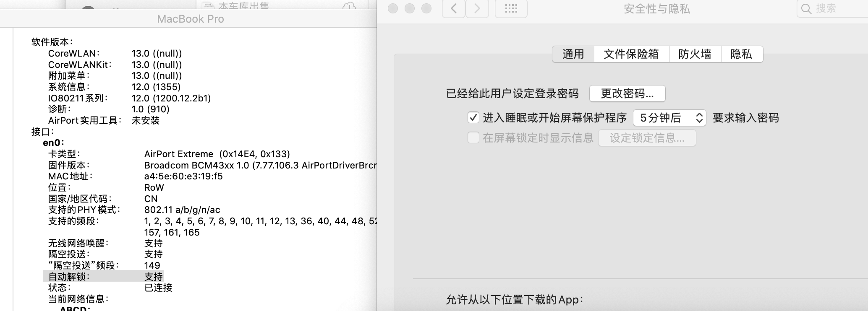Select the en0 interface heading

click(x=53, y=143)
